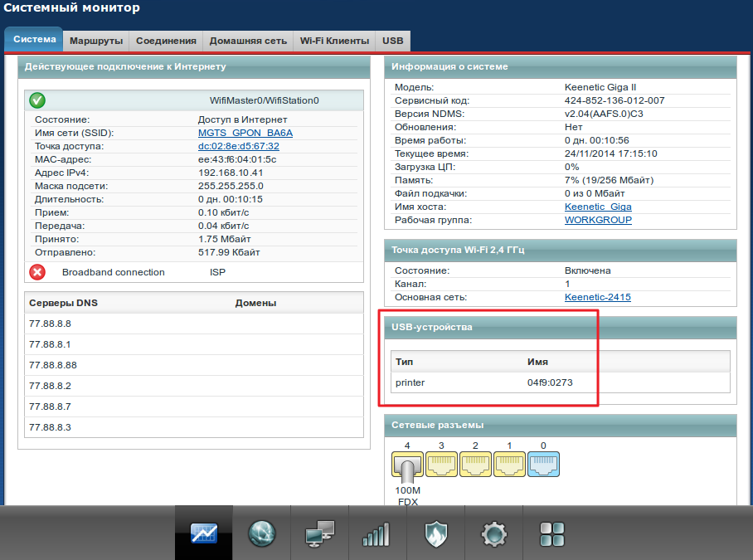Click green check icon for WifiMaster0/WifiStation0
Screen dimensions: 753x560
(x=37, y=100)
